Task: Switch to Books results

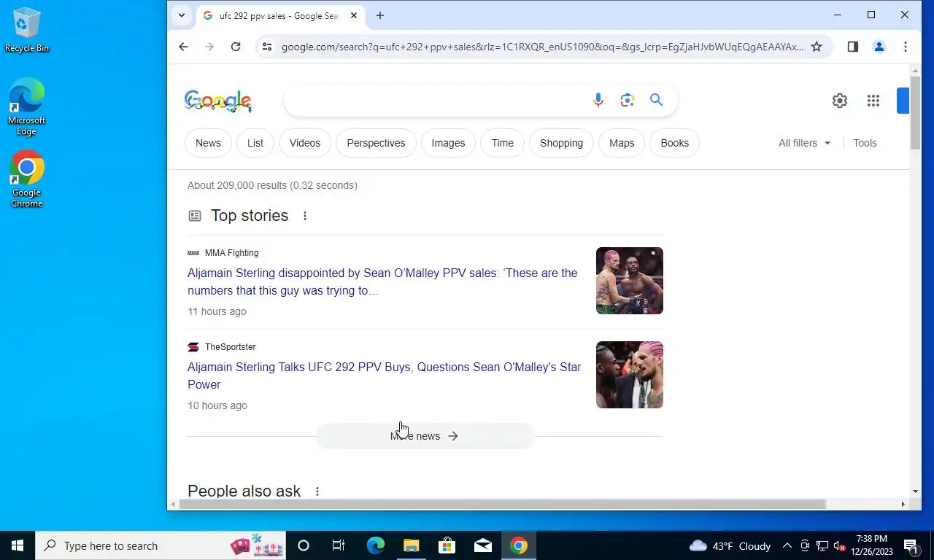Action: (674, 143)
